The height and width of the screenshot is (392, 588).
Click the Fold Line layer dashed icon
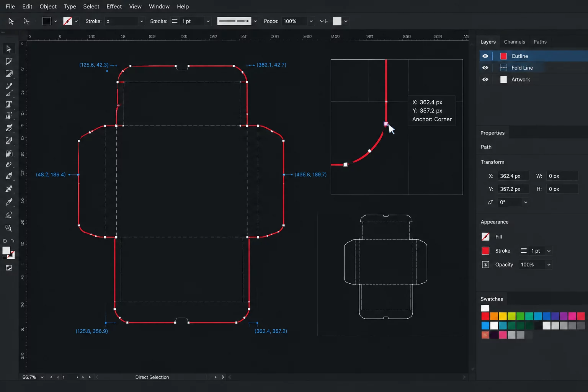504,68
